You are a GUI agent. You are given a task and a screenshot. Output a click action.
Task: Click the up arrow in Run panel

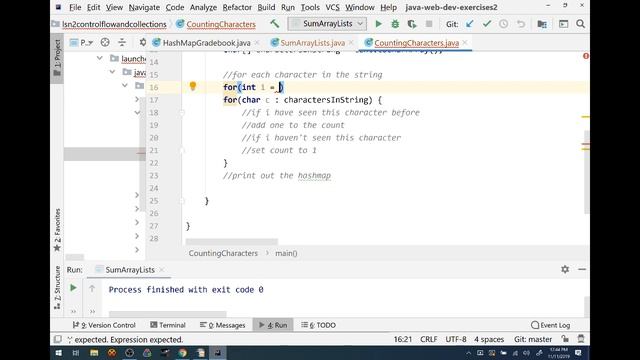click(x=92, y=288)
